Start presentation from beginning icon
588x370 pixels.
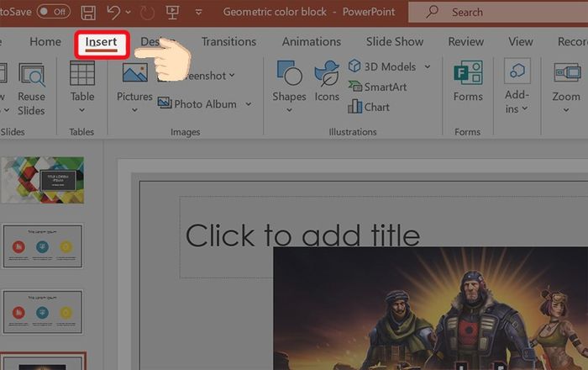coord(172,12)
